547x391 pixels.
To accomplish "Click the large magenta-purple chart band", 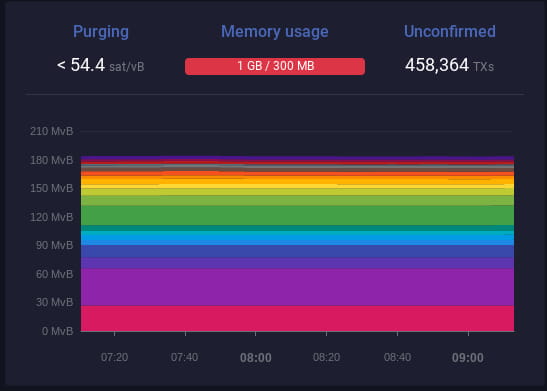I will [297, 287].
